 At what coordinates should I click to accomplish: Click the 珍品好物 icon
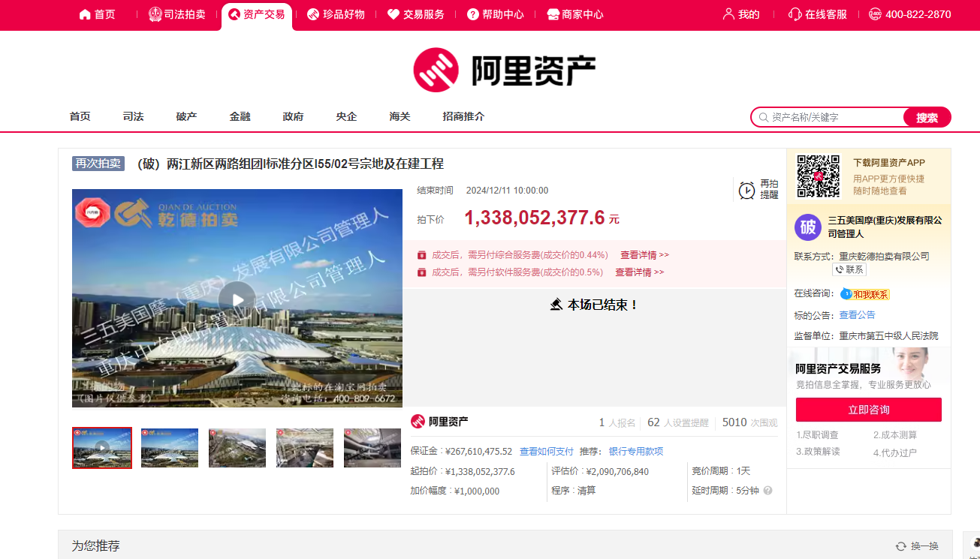coord(313,14)
